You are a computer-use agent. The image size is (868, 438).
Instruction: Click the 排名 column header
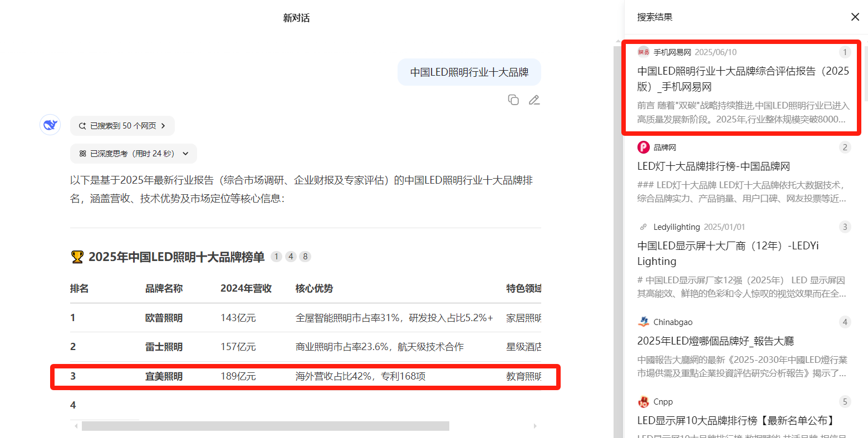[80, 288]
